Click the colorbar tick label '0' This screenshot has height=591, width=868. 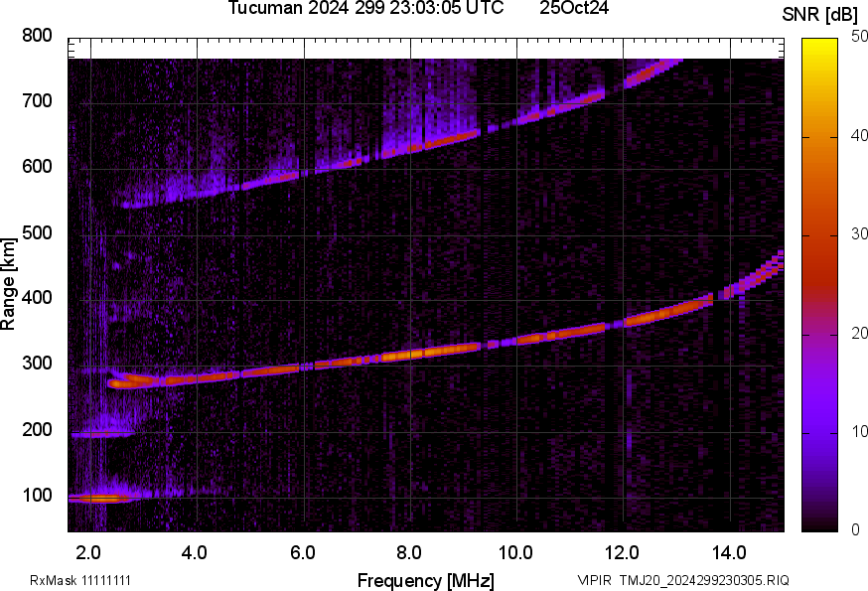855,530
